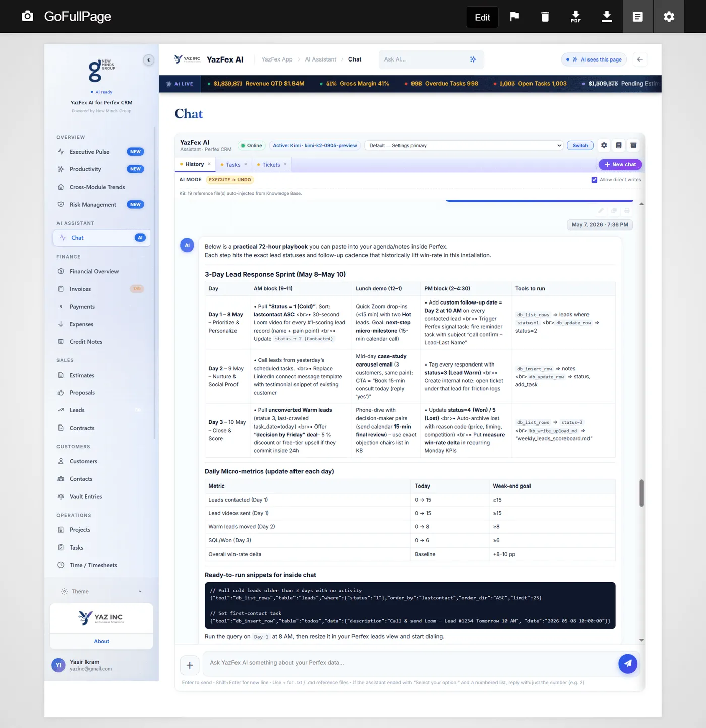
Task: Click the Risk Management shield icon
Action: (61, 205)
